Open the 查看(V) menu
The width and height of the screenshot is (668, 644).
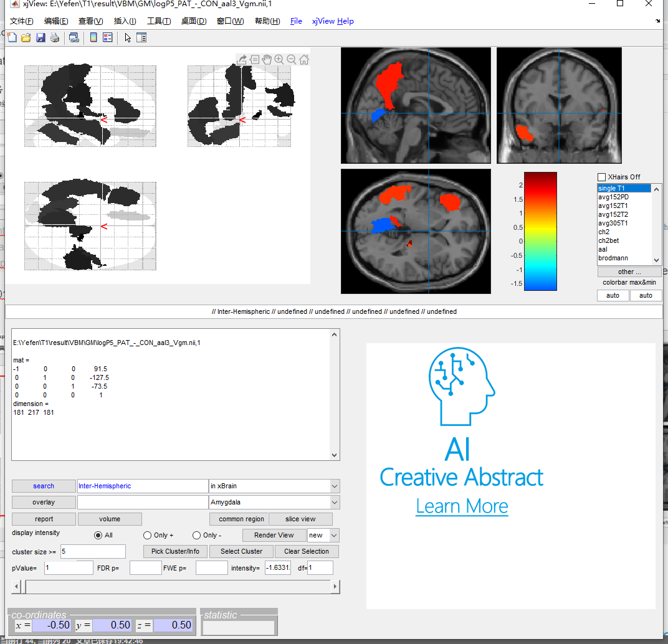click(x=91, y=21)
